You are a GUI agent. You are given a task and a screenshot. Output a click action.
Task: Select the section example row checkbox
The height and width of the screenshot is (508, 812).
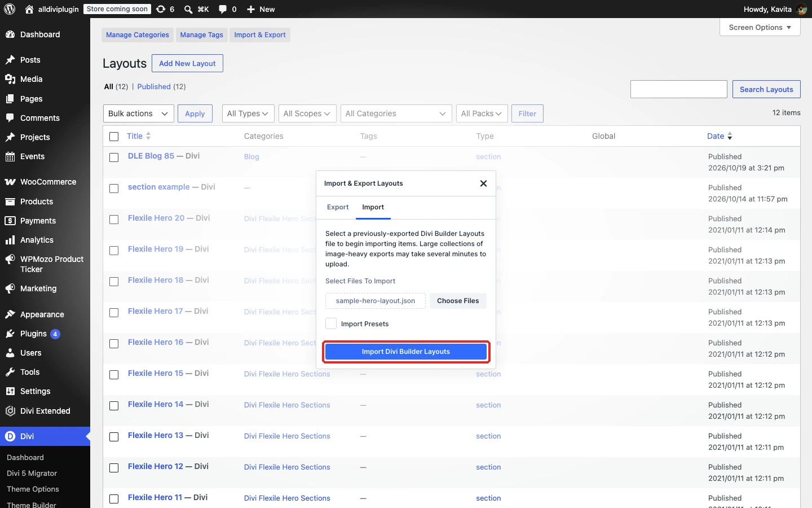pos(114,189)
